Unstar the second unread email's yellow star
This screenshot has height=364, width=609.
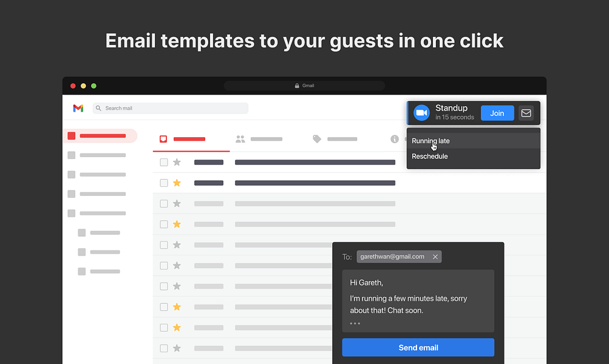coord(177,183)
